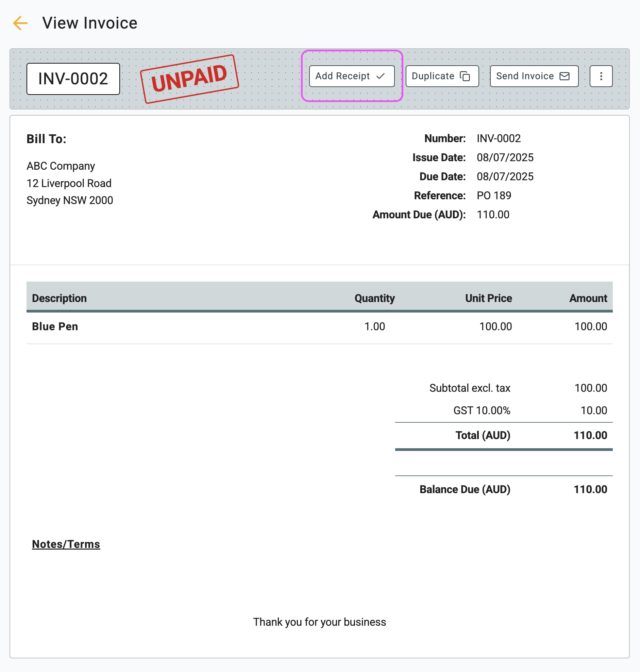Click the Quantity column header
This screenshot has height=672, width=640.
click(x=374, y=298)
